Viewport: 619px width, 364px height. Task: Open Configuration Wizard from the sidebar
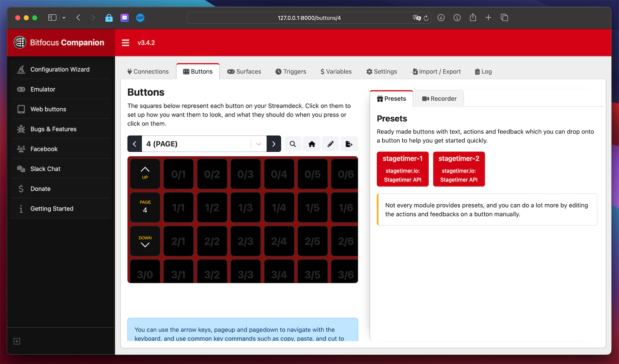[x=60, y=70]
